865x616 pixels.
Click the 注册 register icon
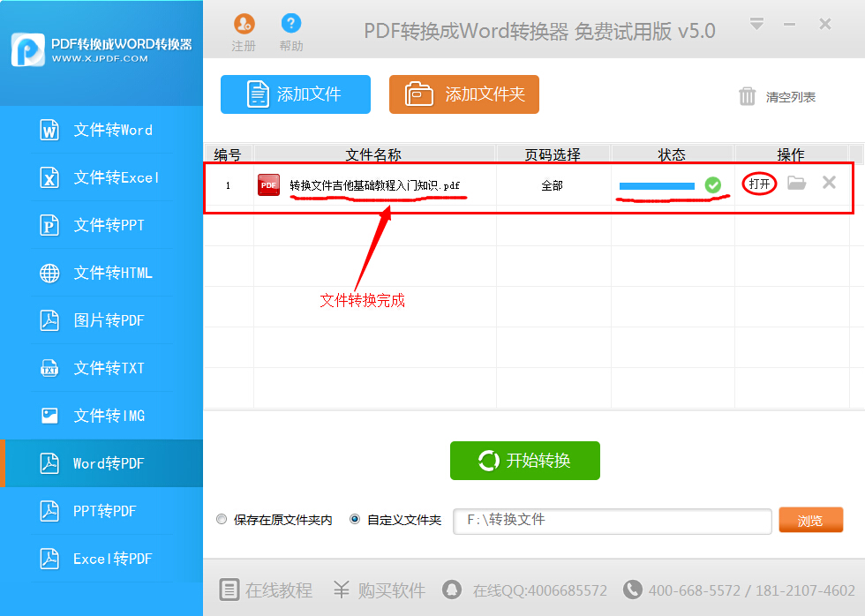click(244, 24)
